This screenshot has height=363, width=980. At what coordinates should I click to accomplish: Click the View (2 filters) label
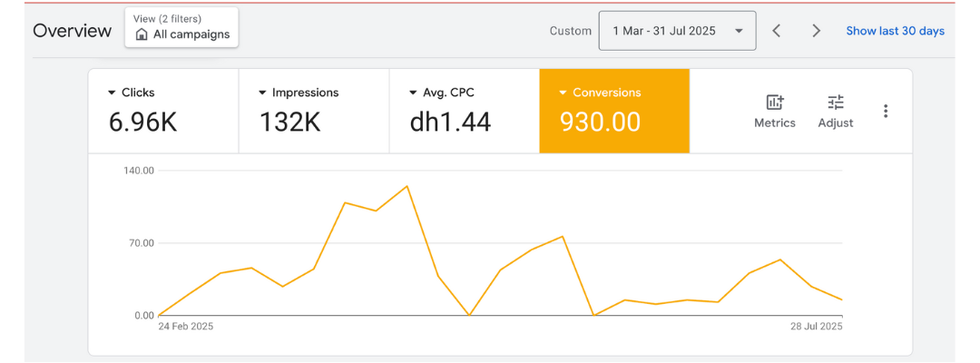tap(167, 18)
